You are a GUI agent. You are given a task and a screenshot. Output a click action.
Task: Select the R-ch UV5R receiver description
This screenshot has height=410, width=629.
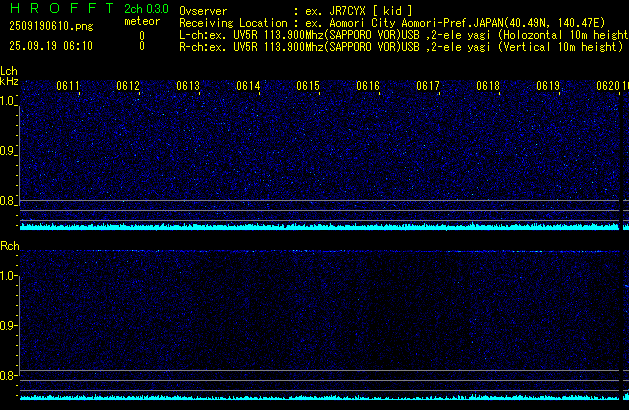[x=400, y=46]
